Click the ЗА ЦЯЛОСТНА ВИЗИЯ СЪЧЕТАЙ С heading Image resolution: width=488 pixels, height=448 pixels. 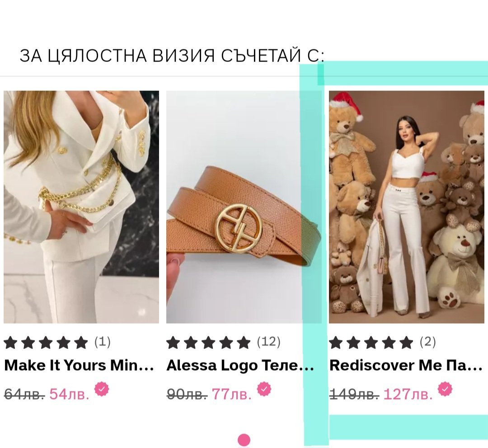click(172, 56)
